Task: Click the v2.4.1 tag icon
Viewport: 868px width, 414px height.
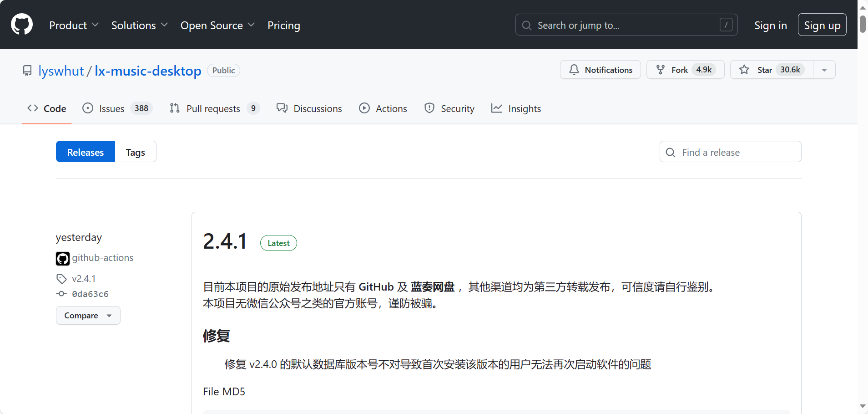Action: pos(61,279)
